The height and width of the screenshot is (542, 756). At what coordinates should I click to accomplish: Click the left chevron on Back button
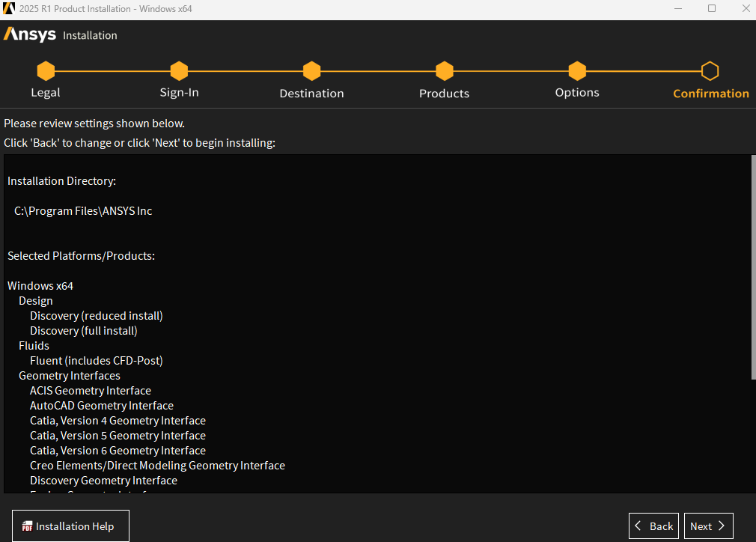tap(638, 526)
